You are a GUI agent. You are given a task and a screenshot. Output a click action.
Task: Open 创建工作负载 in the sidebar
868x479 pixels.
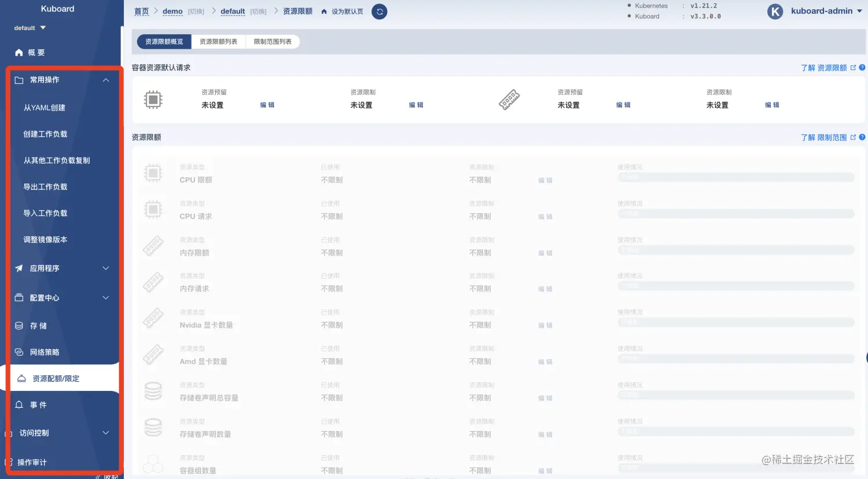pyautogui.click(x=45, y=134)
